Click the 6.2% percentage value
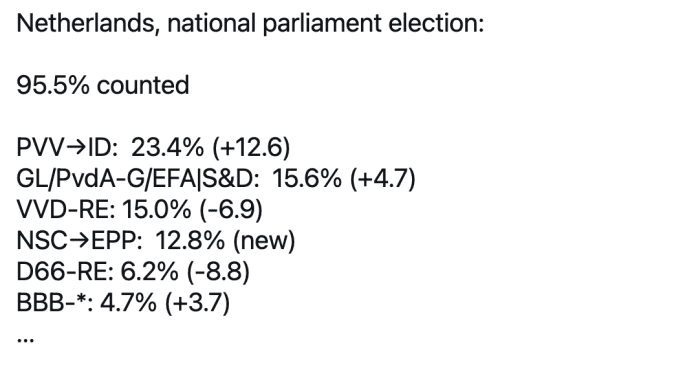The image size is (696, 385). point(150,271)
